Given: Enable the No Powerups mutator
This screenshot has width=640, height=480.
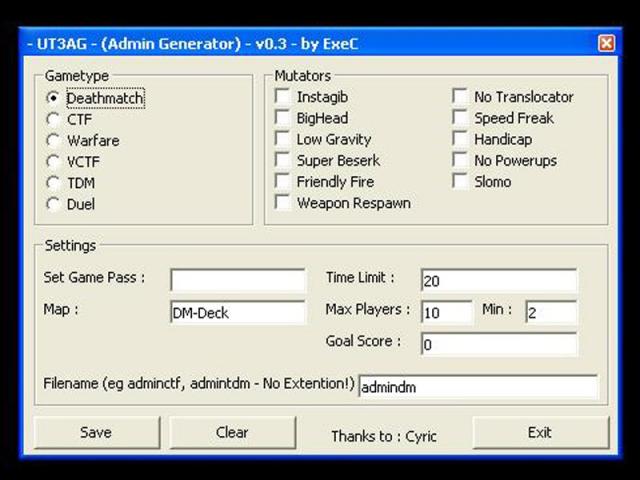Looking at the screenshot, I should tap(460, 160).
